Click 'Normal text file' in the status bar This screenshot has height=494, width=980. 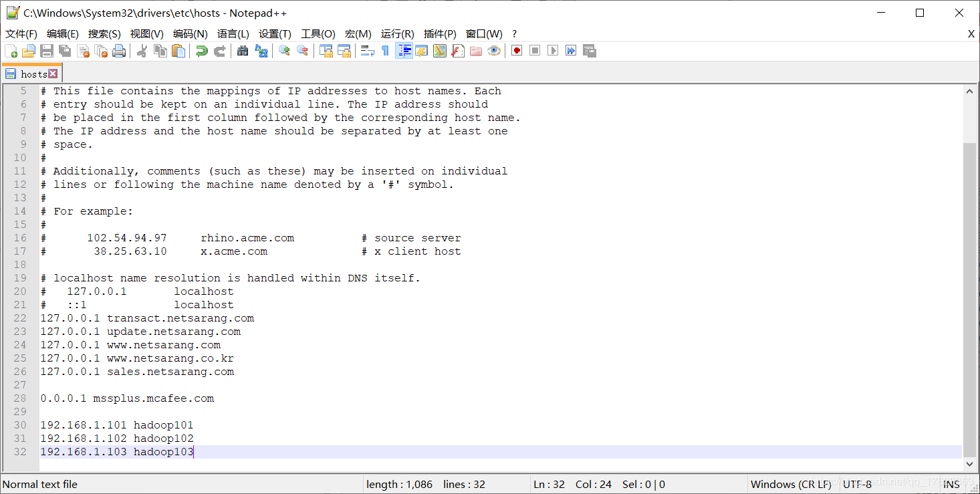[x=40, y=485]
